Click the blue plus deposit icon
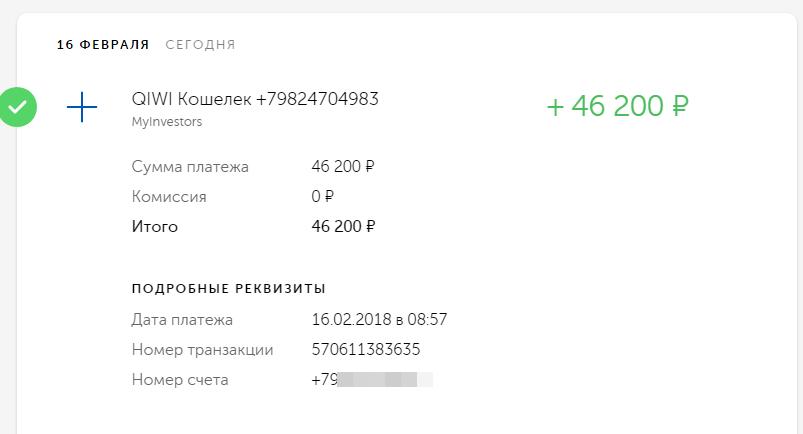803x434 pixels. 82,107
